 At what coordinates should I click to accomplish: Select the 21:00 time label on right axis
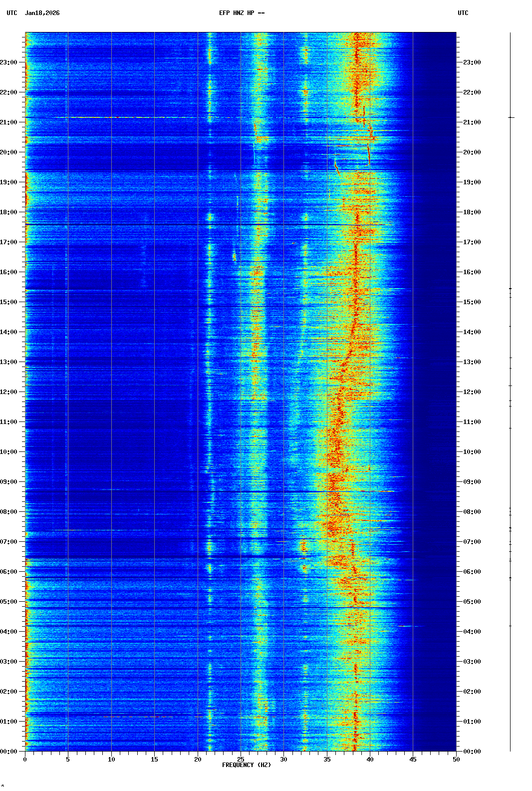pos(472,122)
